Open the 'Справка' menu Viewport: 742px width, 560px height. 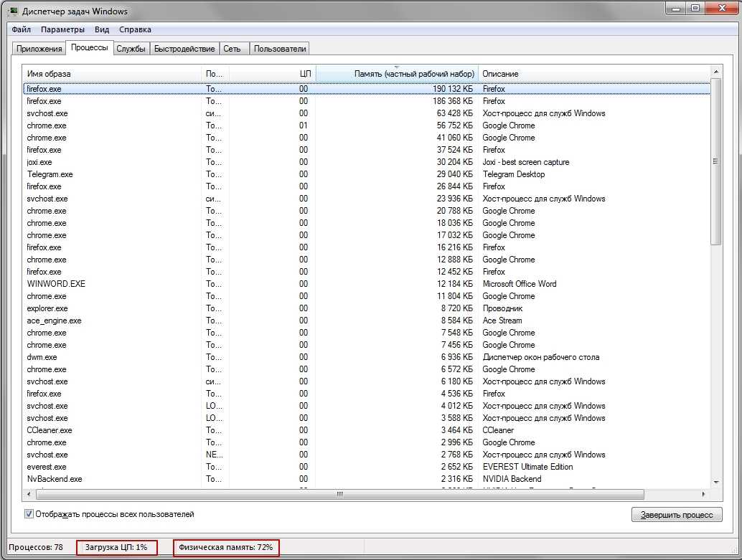(x=135, y=29)
